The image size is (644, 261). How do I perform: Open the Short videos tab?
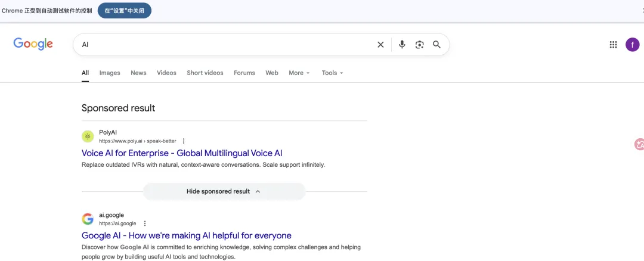tap(205, 73)
